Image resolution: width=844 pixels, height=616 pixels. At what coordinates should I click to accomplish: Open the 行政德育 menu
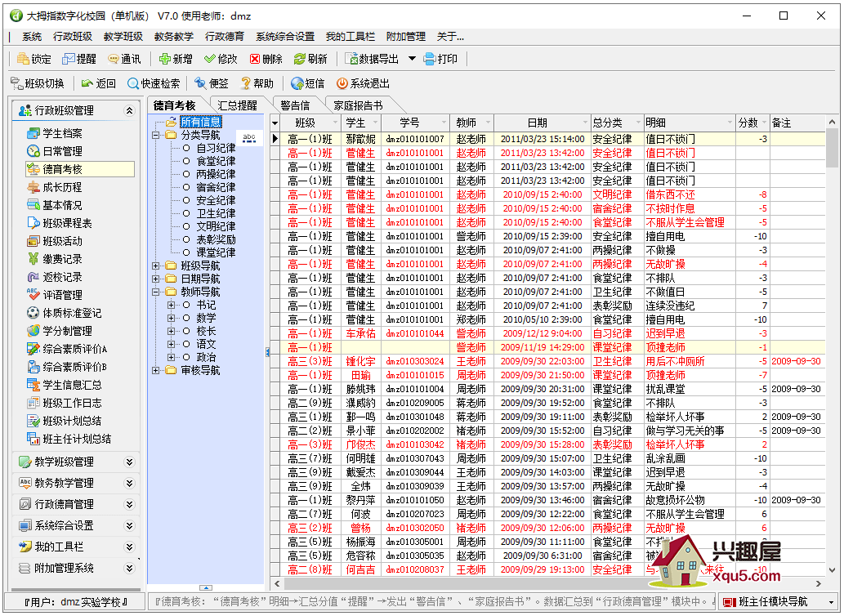point(224,36)
